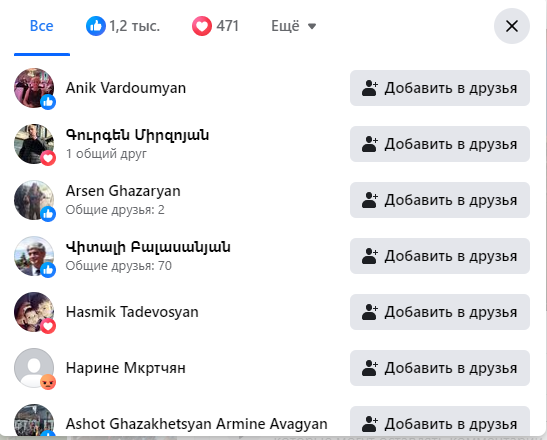
Task: Click Hasmik Tadevosyan's avatar with heart badge
Action: coord(34,312)
